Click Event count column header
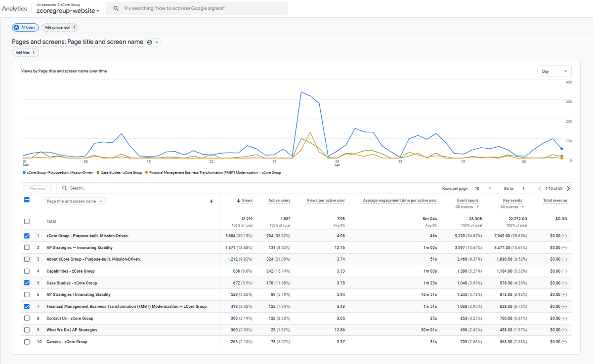The height and width of the screenshot is (364, 593). [467, 201]
